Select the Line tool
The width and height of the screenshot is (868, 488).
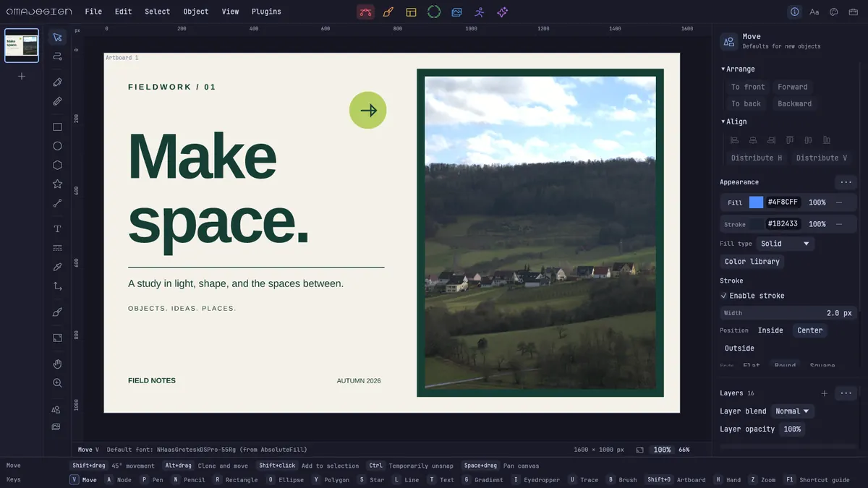pyautogui.click(x=57, y=203)
